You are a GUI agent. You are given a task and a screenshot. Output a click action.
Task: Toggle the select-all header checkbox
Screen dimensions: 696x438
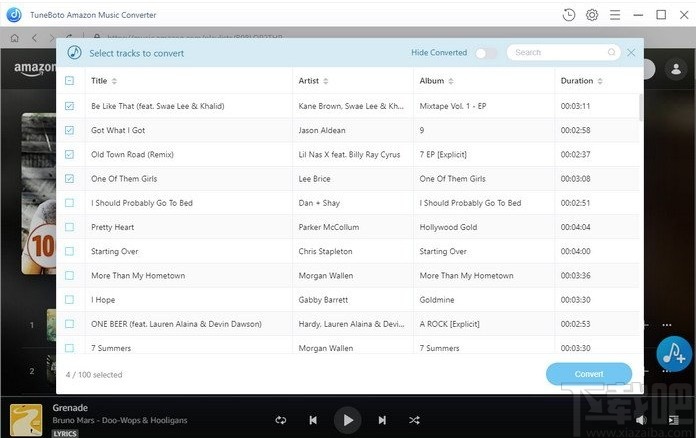(x=70, y=81)
